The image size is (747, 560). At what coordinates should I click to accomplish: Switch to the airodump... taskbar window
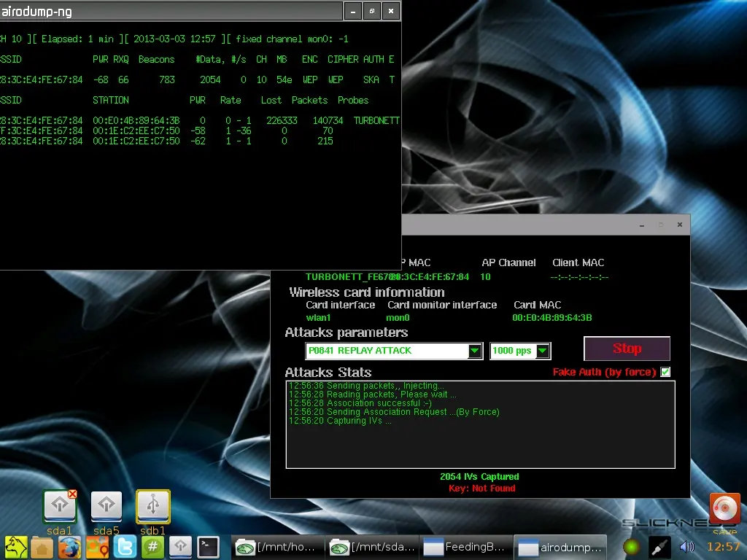[x=560, y=547]
